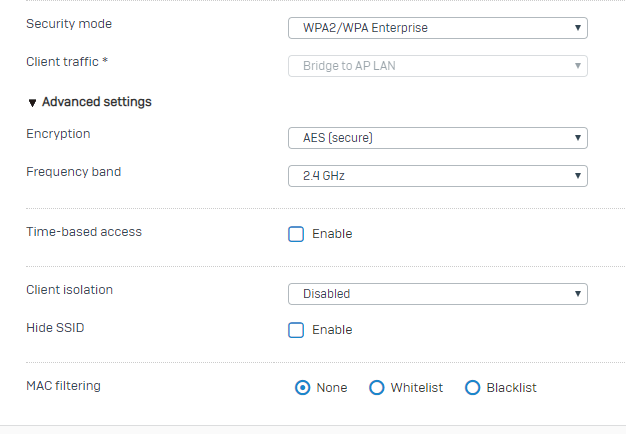The image size is (626, 434).
Task: Click the Time-based access label
Action: 84,232
